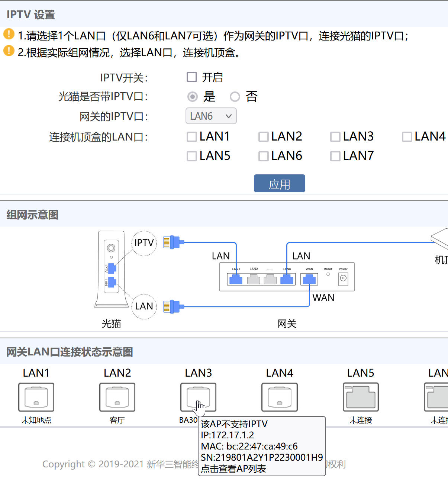Viewport: 448px width, 493px height.
Task: Click the 光猫 caption under modem
Action: coord(112,323)
